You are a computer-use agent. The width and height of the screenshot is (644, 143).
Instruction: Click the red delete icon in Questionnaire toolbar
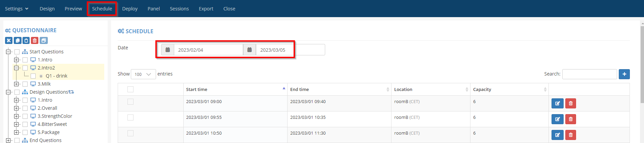35,41
